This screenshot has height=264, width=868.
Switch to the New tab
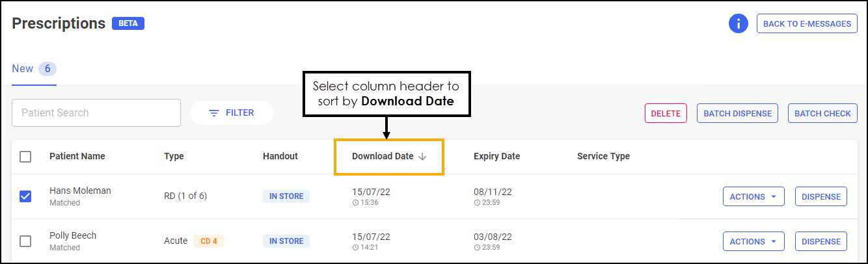(23, 69)
